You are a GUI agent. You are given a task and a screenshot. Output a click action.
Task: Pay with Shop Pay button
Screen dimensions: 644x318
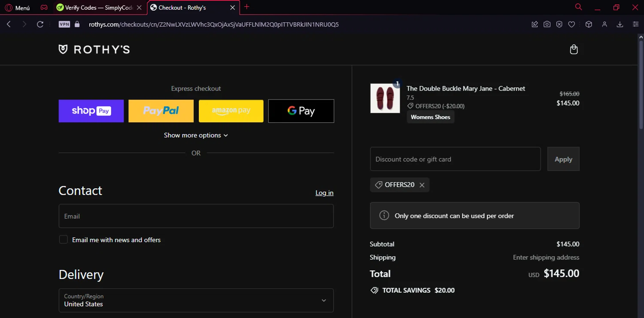tap(91, 111)
